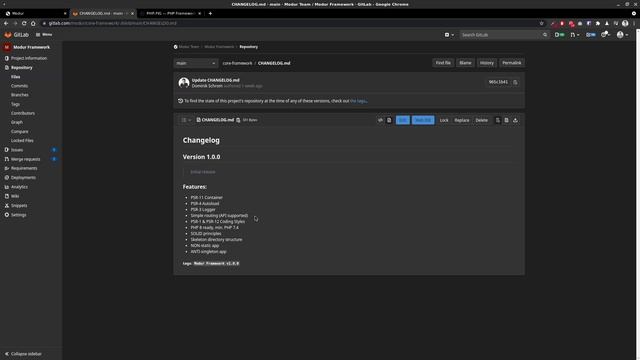Click the Permalink button
The height and width of the screenshot is (360, 640).
511,63
